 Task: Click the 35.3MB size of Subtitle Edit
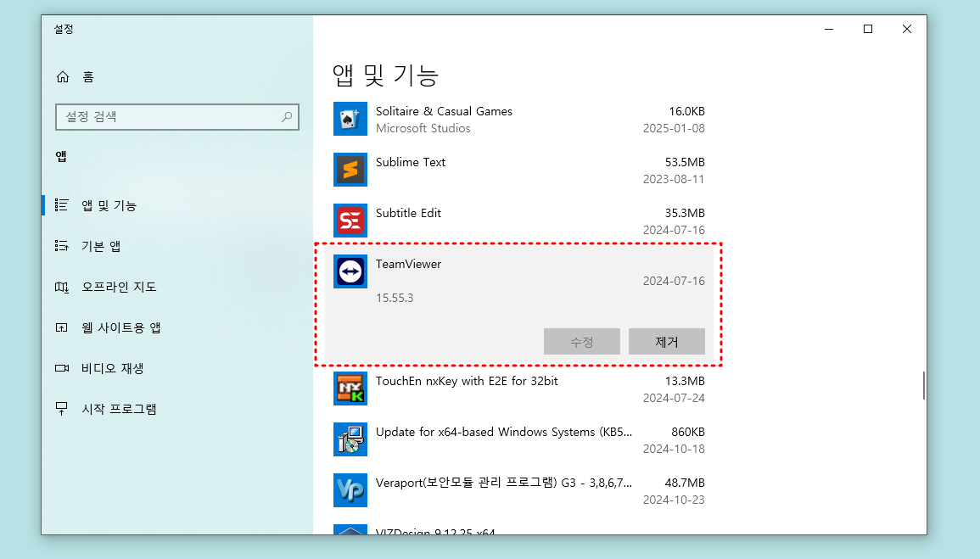(x=685, y=213)
